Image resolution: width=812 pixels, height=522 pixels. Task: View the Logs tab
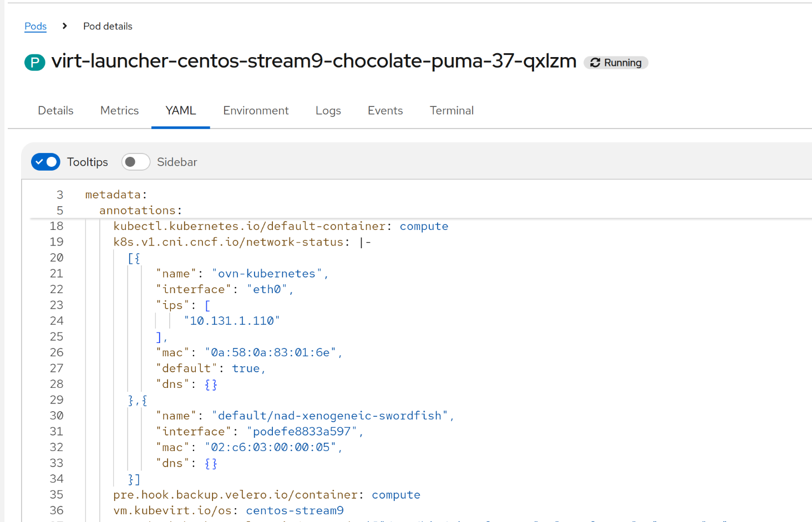(x=328, y=110)
